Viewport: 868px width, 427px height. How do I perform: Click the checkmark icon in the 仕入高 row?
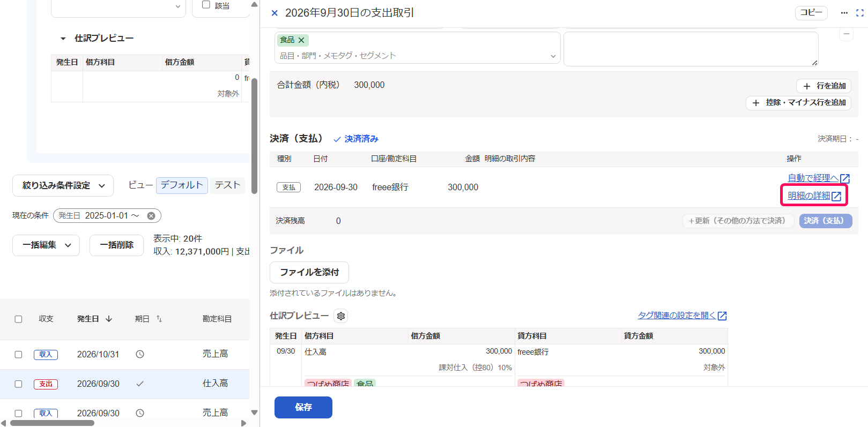click(140, 384)
